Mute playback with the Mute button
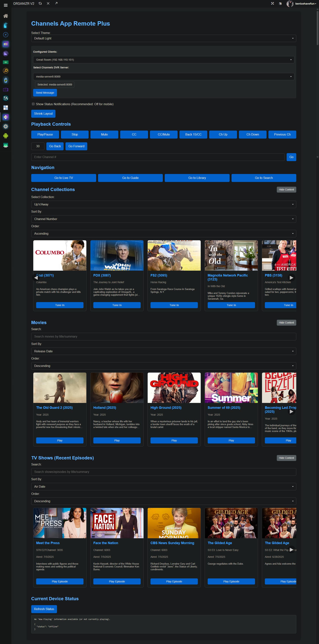The image size is (319, 644). point(104,135)
